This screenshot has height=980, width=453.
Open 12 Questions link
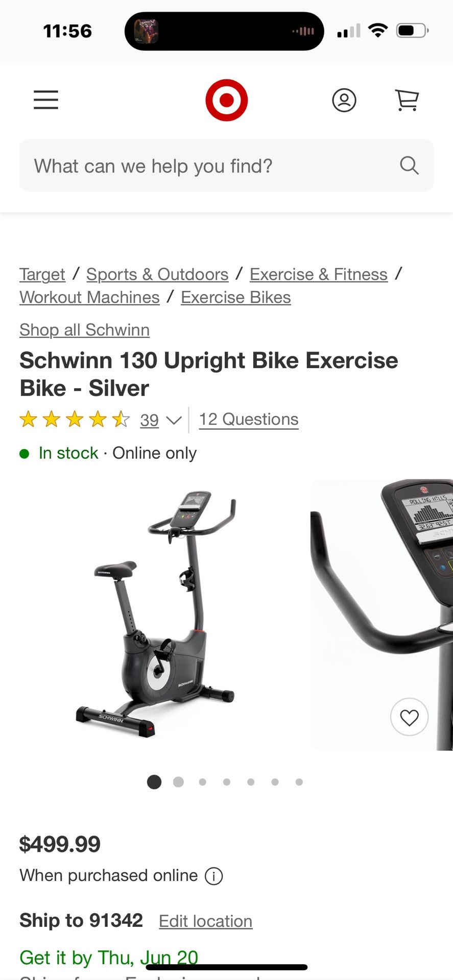point(249,420)
